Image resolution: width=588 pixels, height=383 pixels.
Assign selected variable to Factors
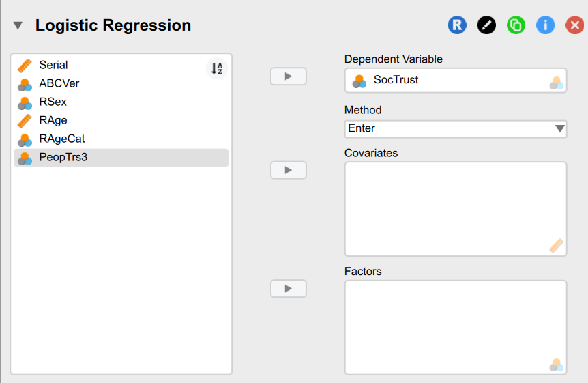click(289, 289)
